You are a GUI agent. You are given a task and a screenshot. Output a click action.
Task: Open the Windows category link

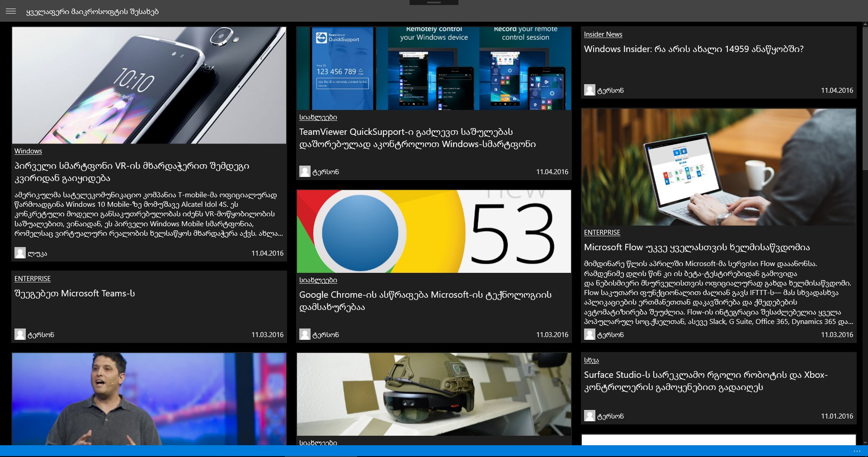coord(28,151)
